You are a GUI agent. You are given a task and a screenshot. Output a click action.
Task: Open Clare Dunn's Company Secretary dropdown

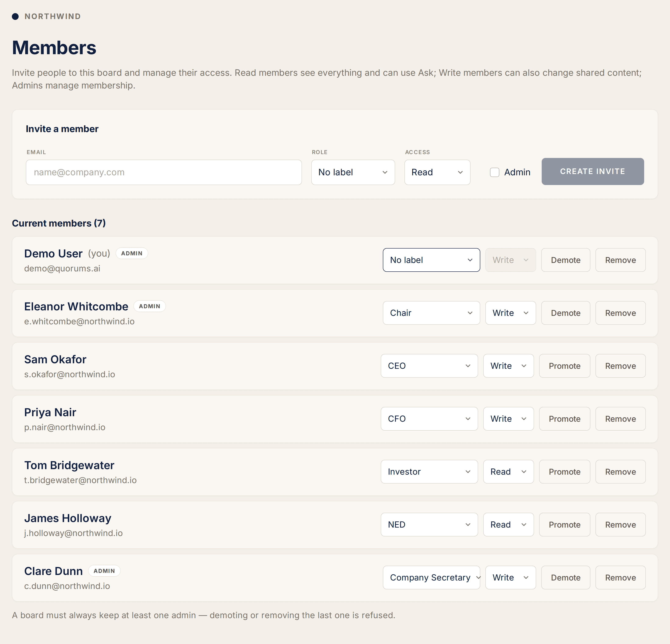pyautogui.click(x=431, y=578)
